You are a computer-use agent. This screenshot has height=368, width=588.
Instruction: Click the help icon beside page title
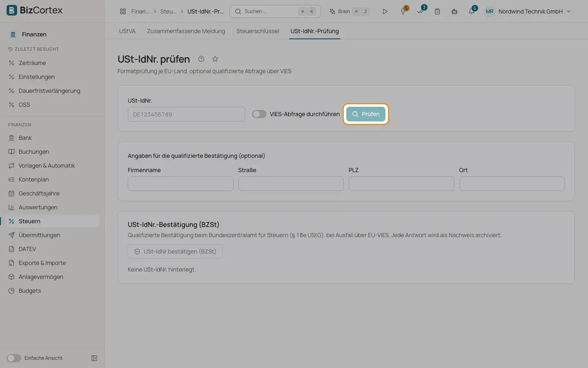pyautogui.click(x=201, y=59)
